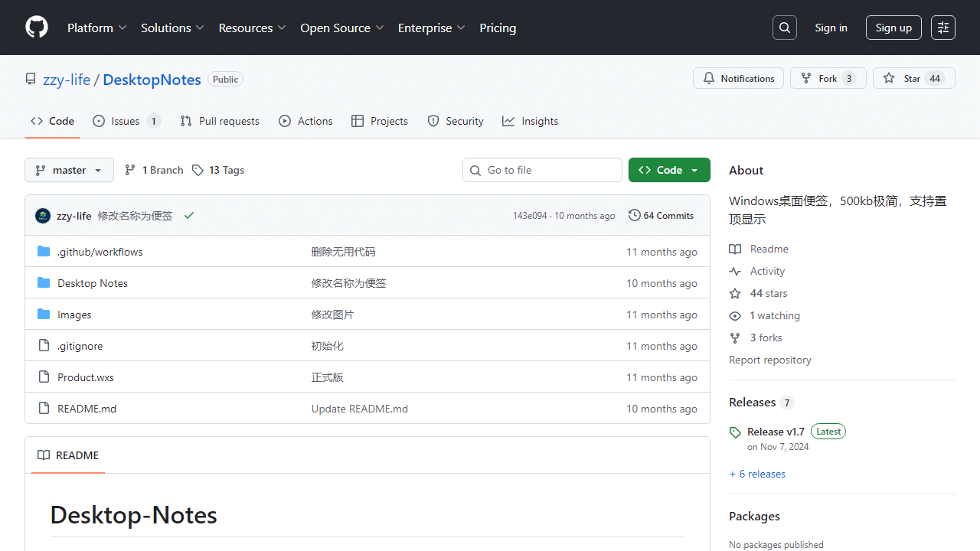Open the Update README.md commit message
The width and height of the screenshot is (980, 551).
tap(360, 409)
